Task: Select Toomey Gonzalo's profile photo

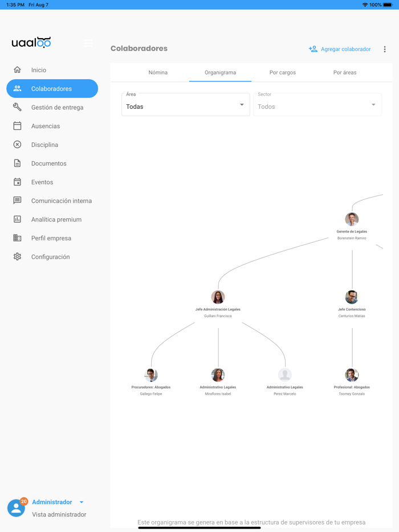Action: (352, 375)
